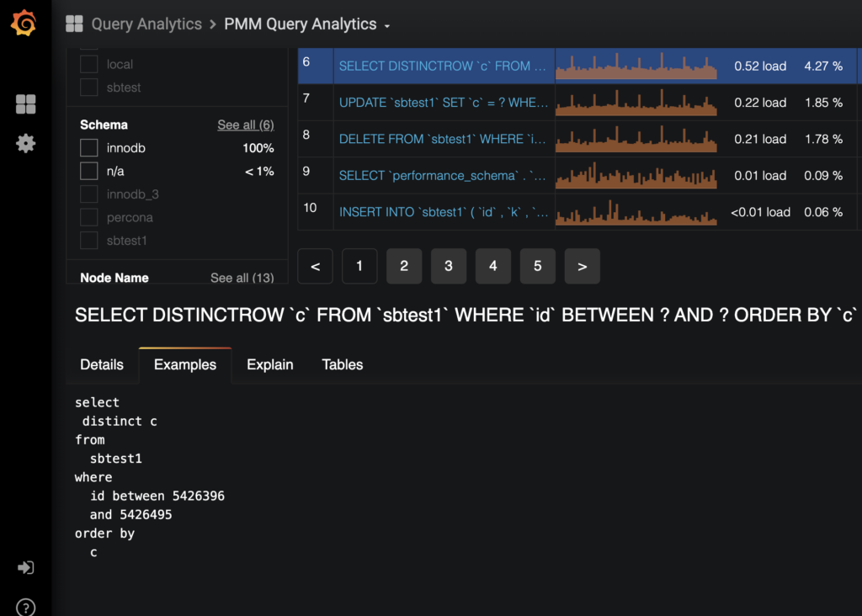Click sparkline graph of the UPDATE query
The width and height of the screenshot is (862, 616).
tap(636, 102)
